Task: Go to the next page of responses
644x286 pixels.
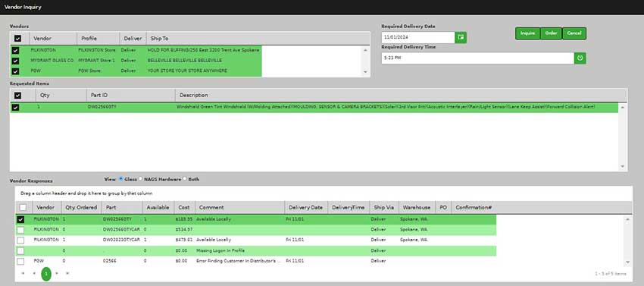Action: (57, 273)
